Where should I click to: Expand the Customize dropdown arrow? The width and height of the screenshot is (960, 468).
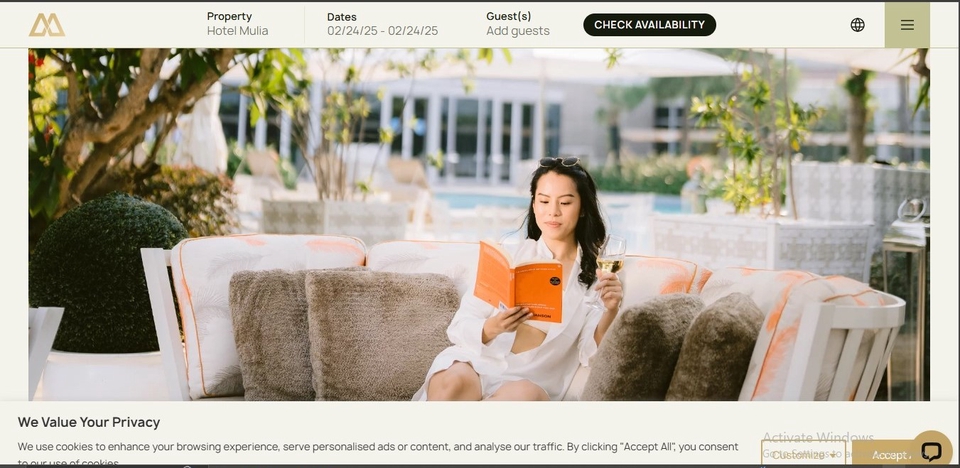(x=833, y=455)
